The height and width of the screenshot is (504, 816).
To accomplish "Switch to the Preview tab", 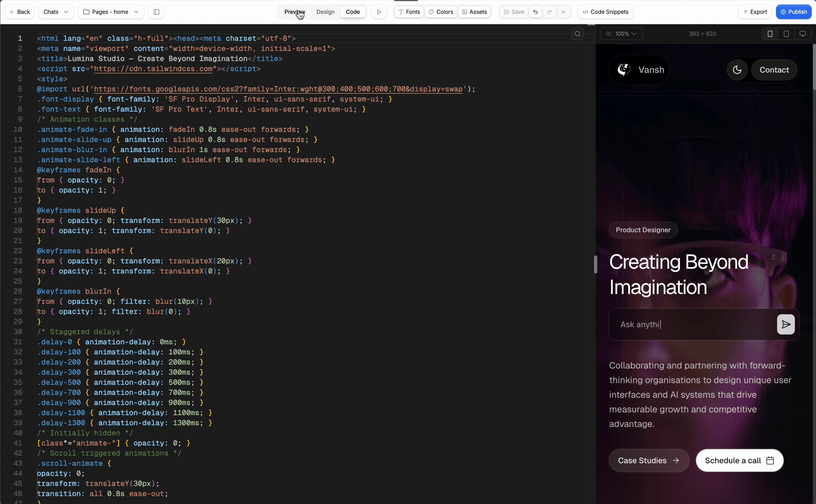I will click(x=294, y=12).
